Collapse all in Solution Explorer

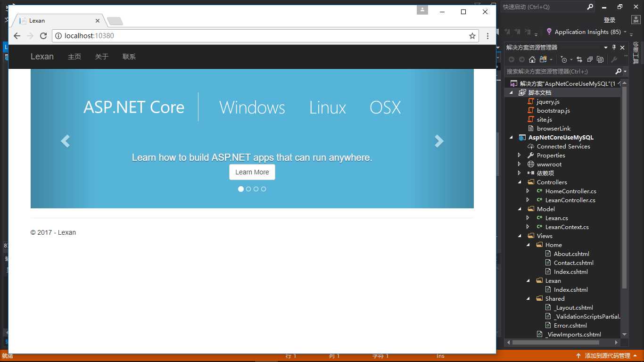point(590,59)
